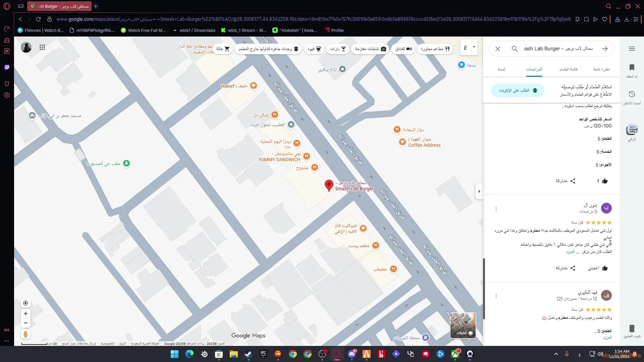Open Twitch in Opera sidebar
Image resolution: width=644 pixels, height=362 pixels.
click(x=7, y=67)
